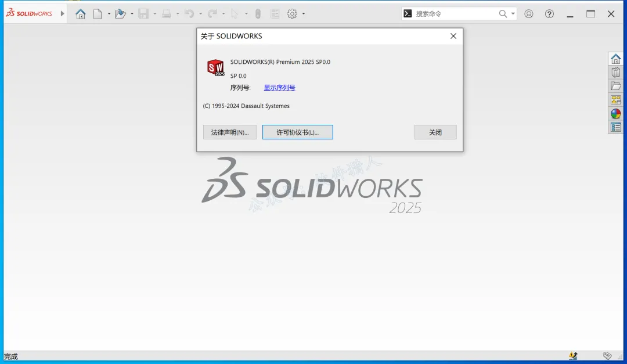Image resolution: width=627 pixels, height=364 pixels.
Task: Click the Rebuild traffic light icon
Action: [x=258, y=14]
